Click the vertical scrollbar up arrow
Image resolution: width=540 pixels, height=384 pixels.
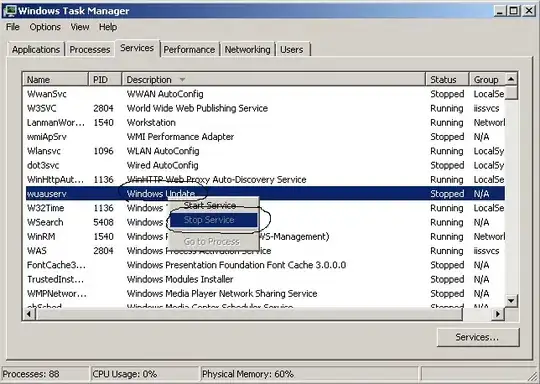pos(511,80)
